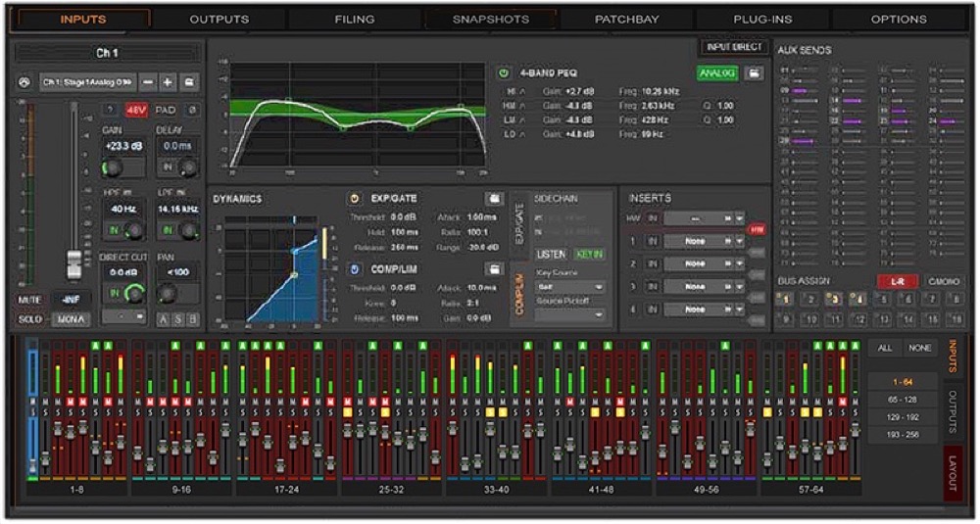Toggle bus assign 8
Image resolution: width=980 pixels, height=524 pixels.
955,300
